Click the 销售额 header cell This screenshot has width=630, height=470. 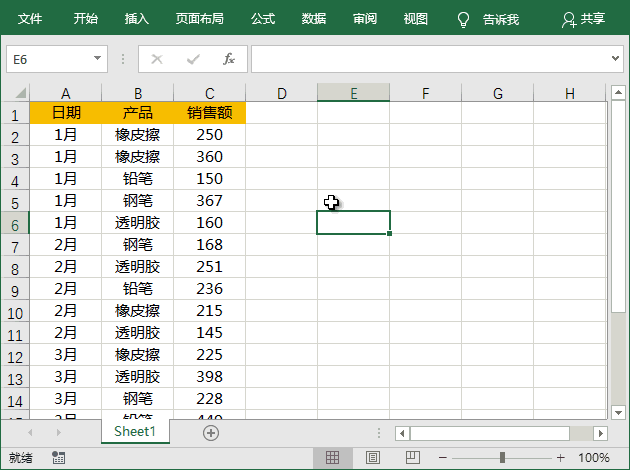pos(210,112)
